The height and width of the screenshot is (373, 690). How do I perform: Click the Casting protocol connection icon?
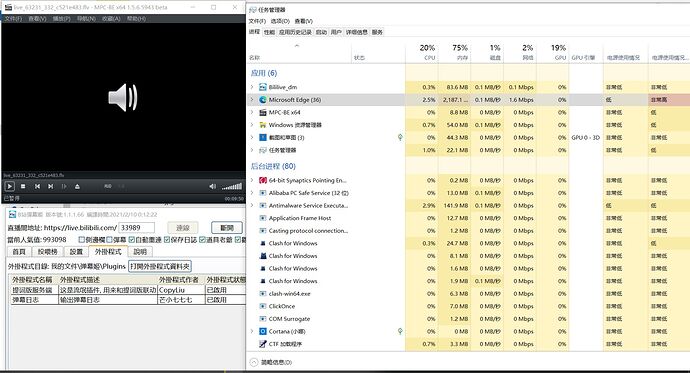pyautogui.click(x=263, y=231)
